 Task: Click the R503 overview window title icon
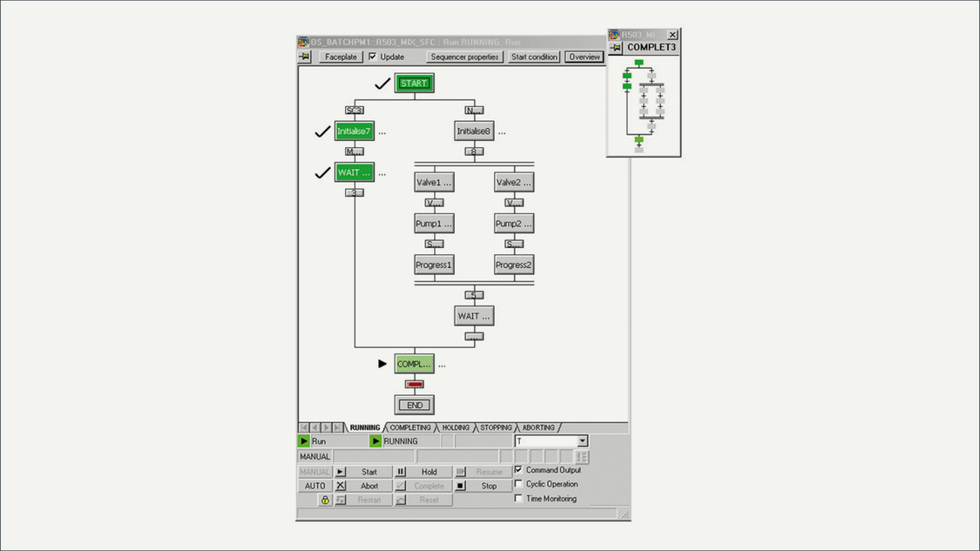point(614,35)
